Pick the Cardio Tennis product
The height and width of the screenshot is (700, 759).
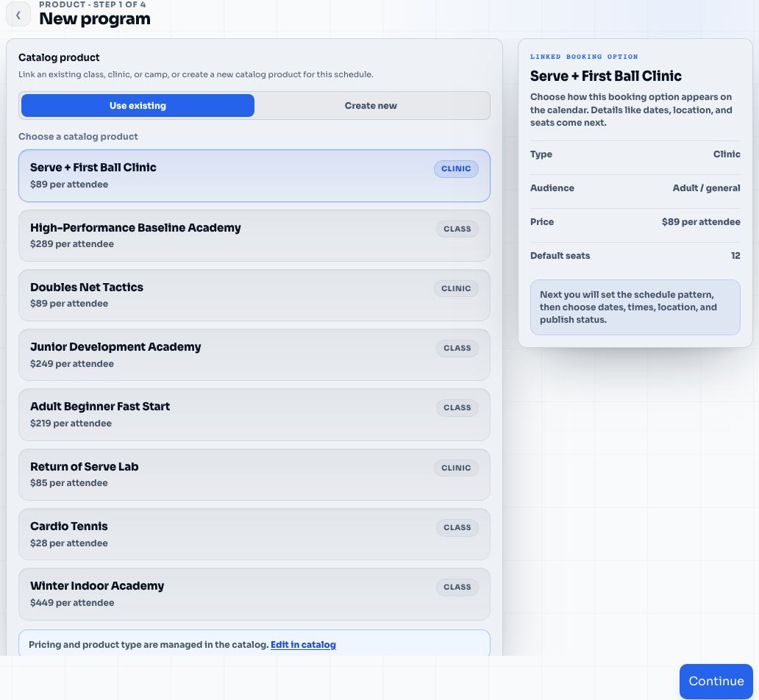254,535
